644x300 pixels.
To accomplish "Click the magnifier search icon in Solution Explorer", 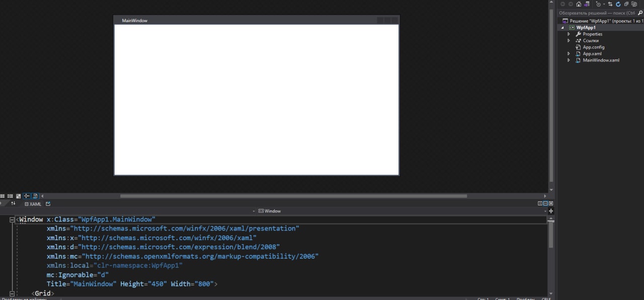I will [x=640, y=13].
